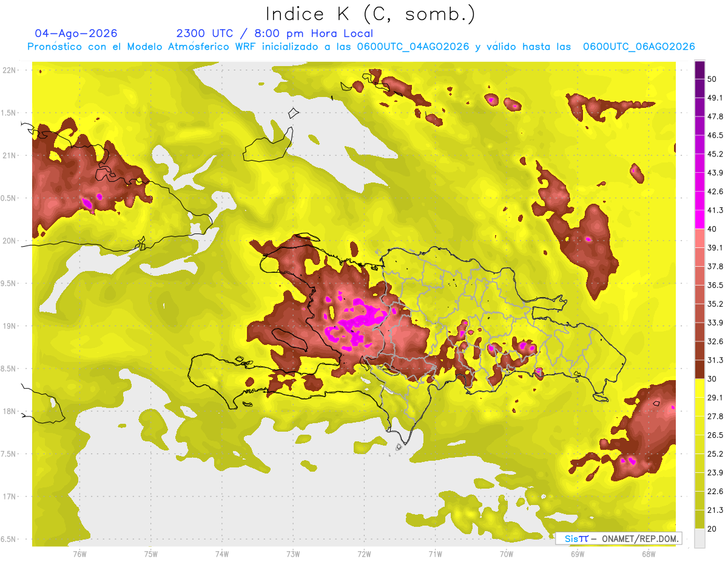Select the legend value '49.1'
The height and width of the screenshot is (562, 728).
tap(716, 98)
